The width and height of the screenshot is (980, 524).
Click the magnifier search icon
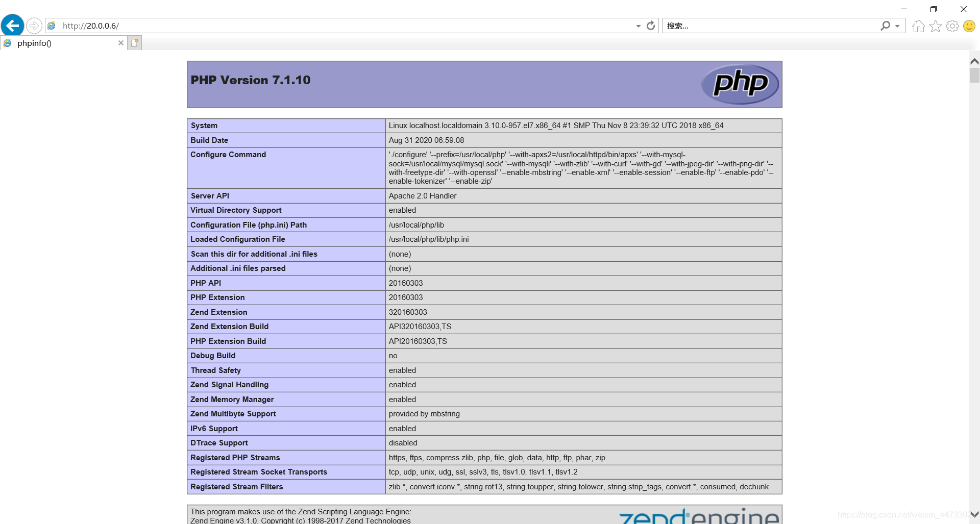[886, 26]
